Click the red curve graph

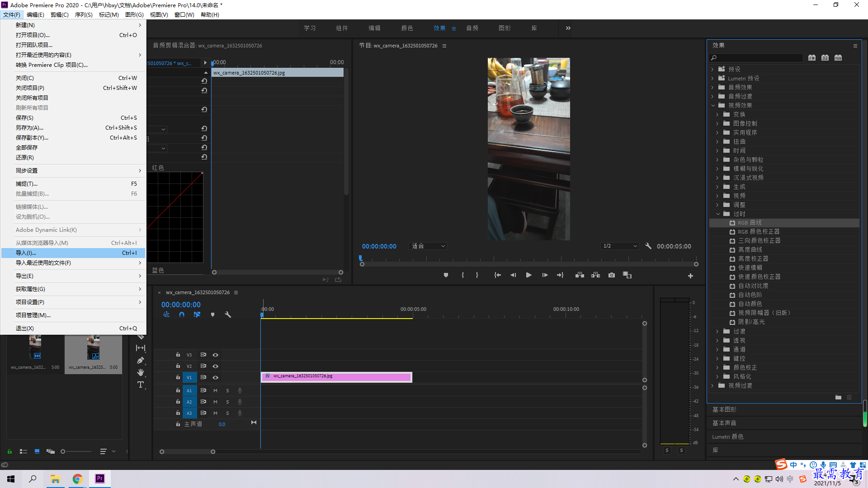(175, 217)
